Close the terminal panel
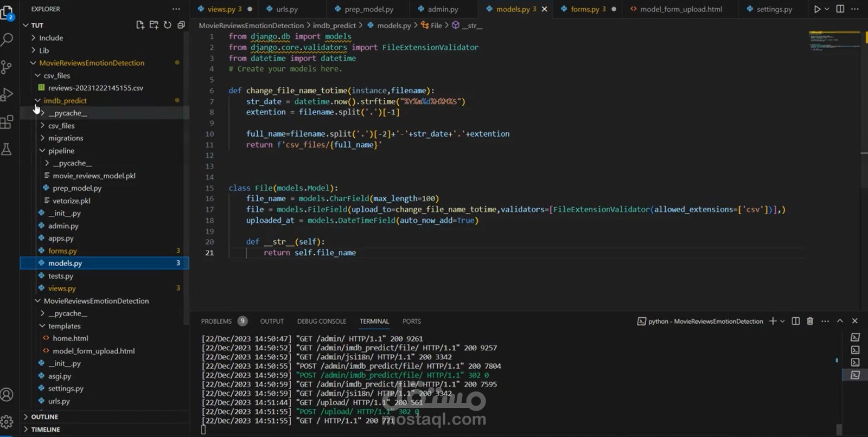 (x=855, y=321)
